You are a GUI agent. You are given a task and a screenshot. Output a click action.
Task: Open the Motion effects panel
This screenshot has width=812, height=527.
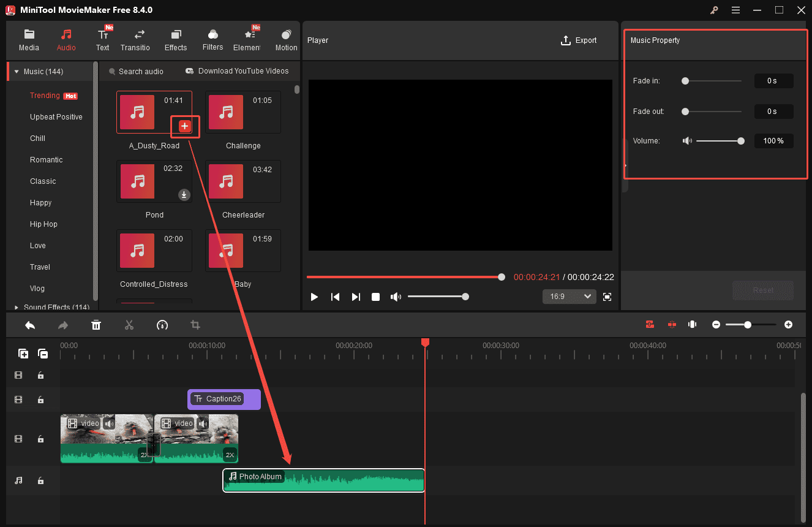[x=285, y=39]
